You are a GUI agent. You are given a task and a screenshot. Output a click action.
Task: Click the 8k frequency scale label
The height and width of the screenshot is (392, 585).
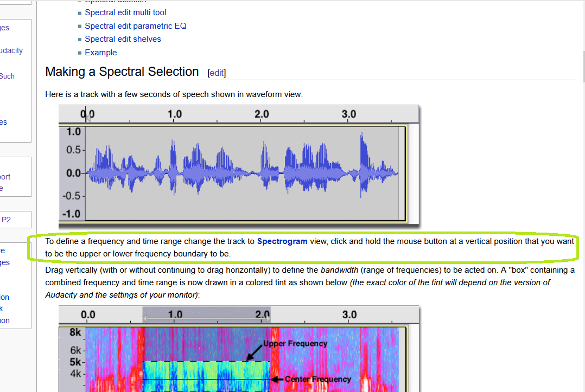point(74,331)
